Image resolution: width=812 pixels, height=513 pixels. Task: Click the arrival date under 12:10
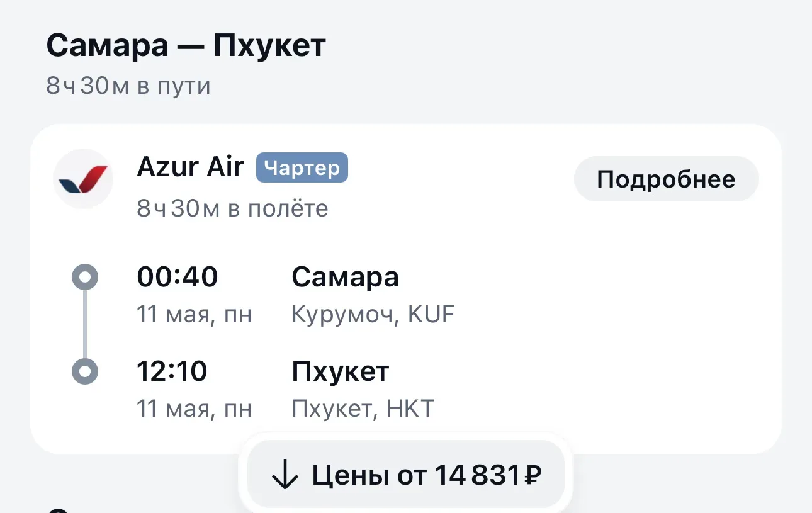click(194, 409)
